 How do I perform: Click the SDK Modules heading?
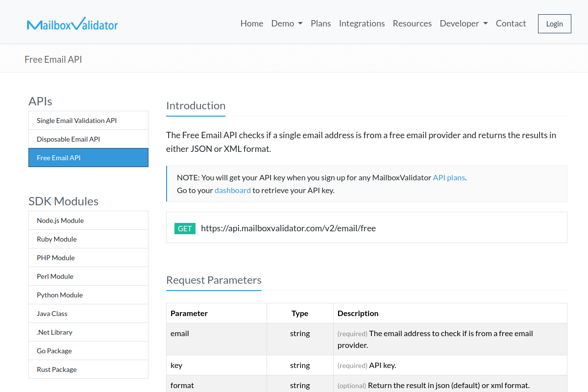tap(64, 201)
